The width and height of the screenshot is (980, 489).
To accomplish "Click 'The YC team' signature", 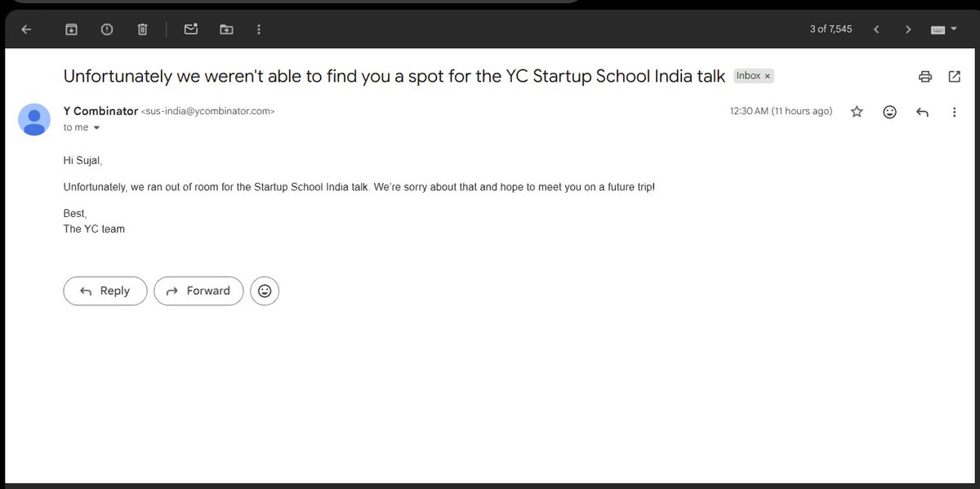I will click(94, 229).
